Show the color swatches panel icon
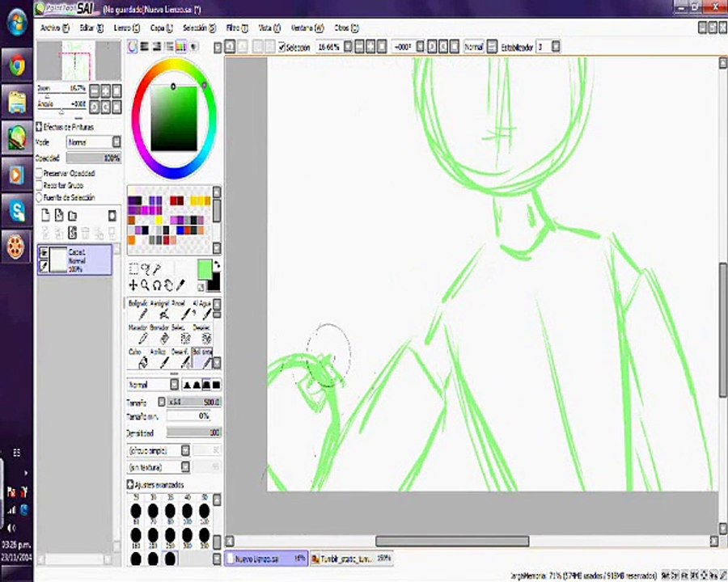The height and width of the screenshot is (582, 728). pos(180,46)
